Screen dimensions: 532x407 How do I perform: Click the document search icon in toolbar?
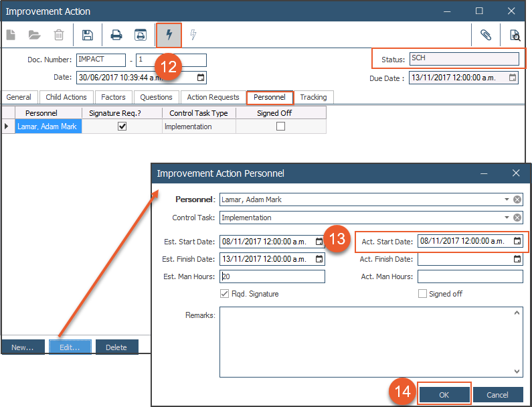coord(515,35)
